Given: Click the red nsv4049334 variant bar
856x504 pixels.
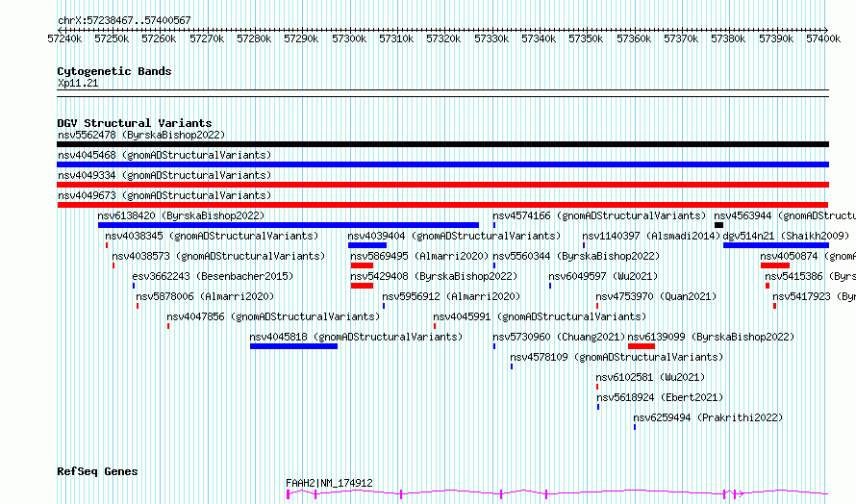Looking at the screenshot, I should coord(442,185).
